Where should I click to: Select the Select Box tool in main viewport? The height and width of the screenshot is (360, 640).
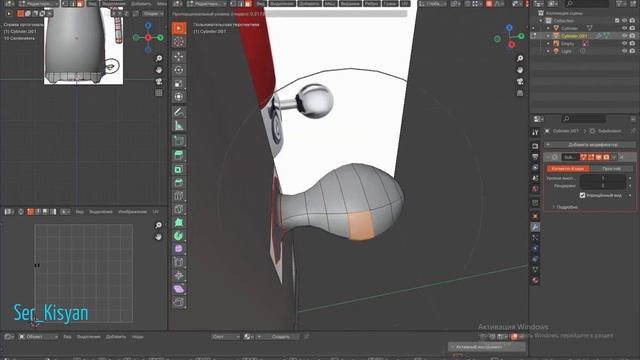coord(179,28)
